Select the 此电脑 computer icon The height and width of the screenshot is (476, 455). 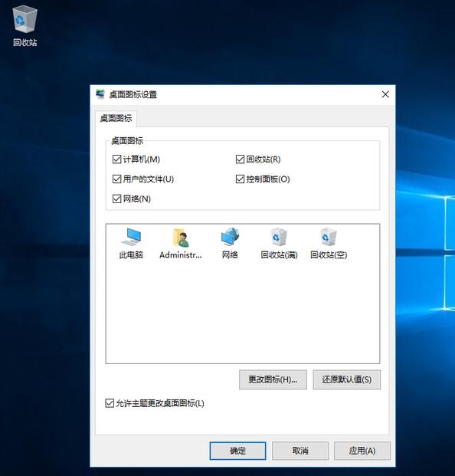(x=131, y=243)
